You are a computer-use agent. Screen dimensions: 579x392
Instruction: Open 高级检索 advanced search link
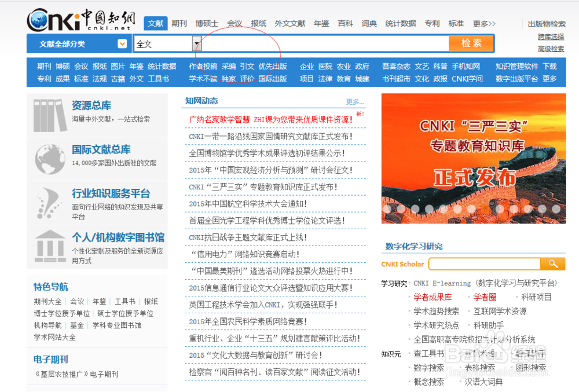click(x=551, y=49)
